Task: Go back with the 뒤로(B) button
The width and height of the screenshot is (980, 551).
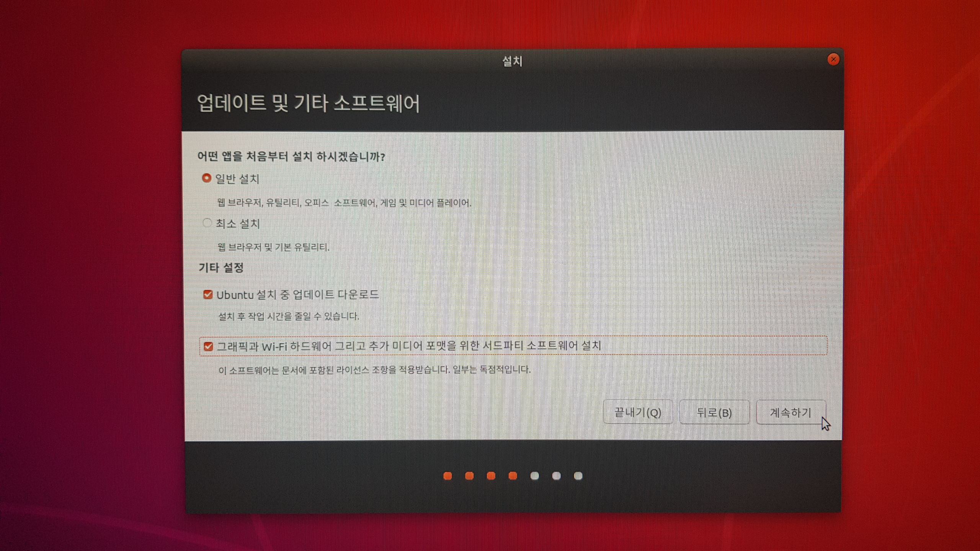Action: 714,412
